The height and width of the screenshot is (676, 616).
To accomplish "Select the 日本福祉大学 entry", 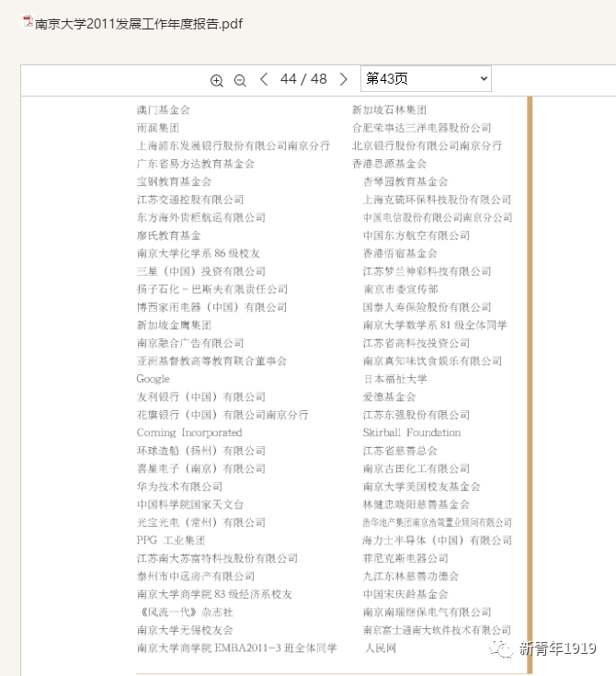I will pos(395,379).
